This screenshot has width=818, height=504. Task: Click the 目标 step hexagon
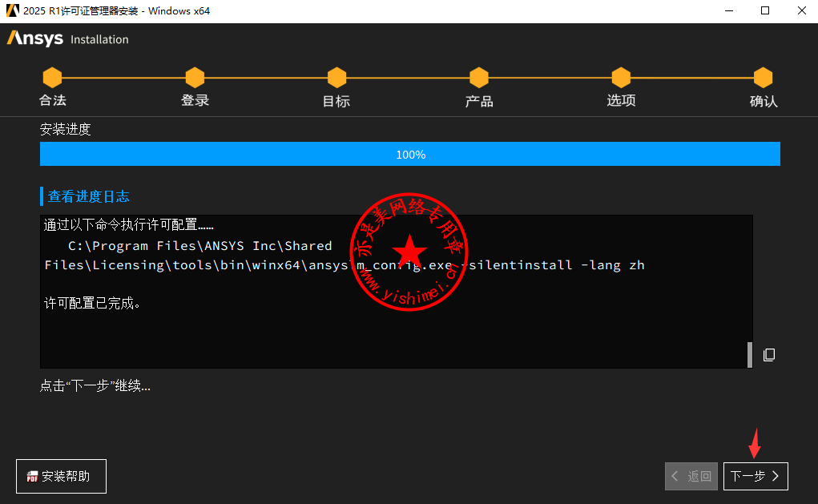[x=336, y=78]
